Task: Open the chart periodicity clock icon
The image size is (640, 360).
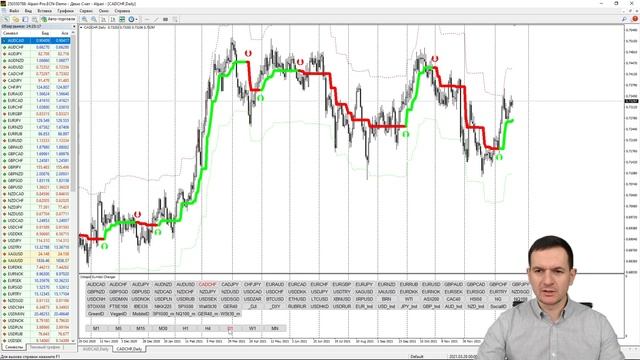Action: 131,19
